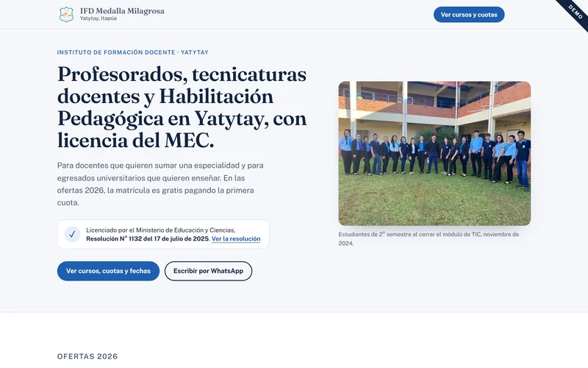The width and height of the screenshot is (588, 368).
Task: Click the "IFD Medalla Milagrosa" site title
Action: [x=122, y=11]
